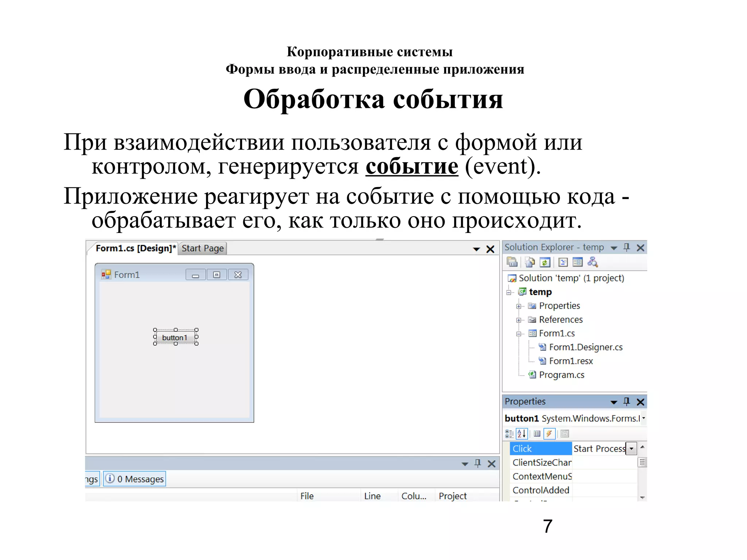Click Properties scrollbar up arrow
The image size is (747, 560).
pyautogui.click(x=642, y=447)
